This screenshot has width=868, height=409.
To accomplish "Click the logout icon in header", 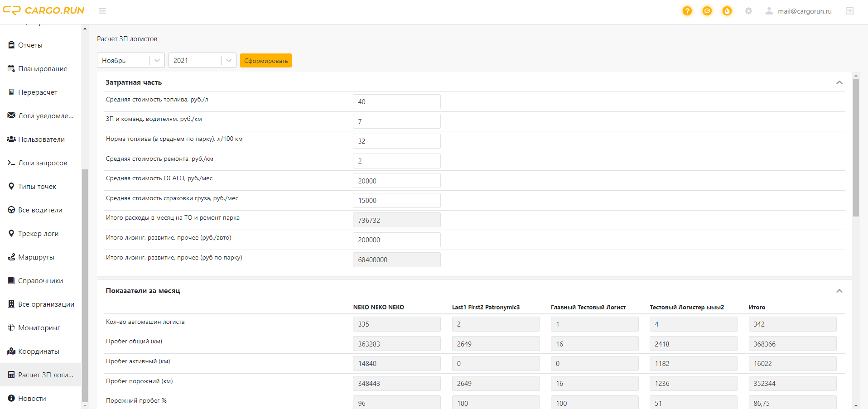I will coord(850,11).
